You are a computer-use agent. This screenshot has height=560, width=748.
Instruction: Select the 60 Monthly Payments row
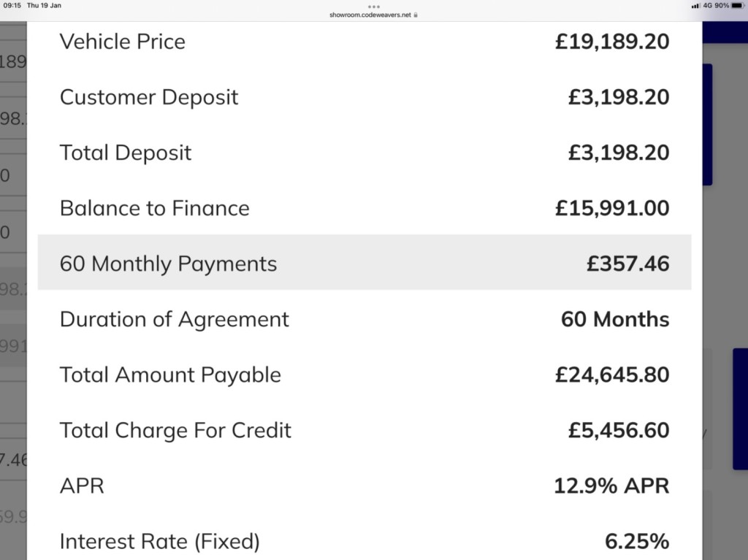(x=365, y=262)
